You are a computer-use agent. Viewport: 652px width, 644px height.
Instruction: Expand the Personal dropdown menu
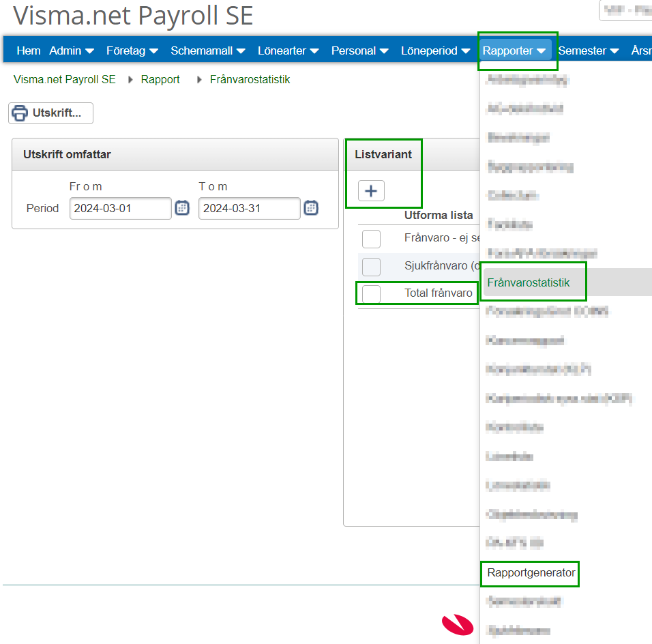click(359, 50)
